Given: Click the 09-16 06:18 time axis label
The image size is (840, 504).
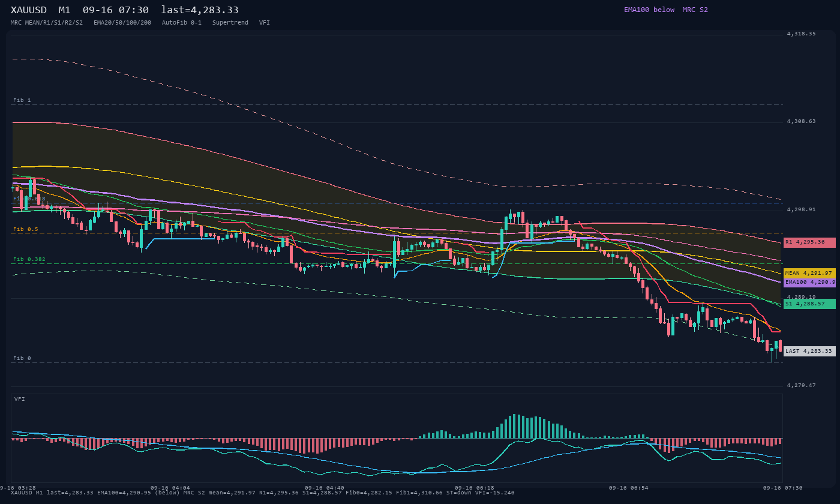Looking at the screenshot, I should 475,488.
